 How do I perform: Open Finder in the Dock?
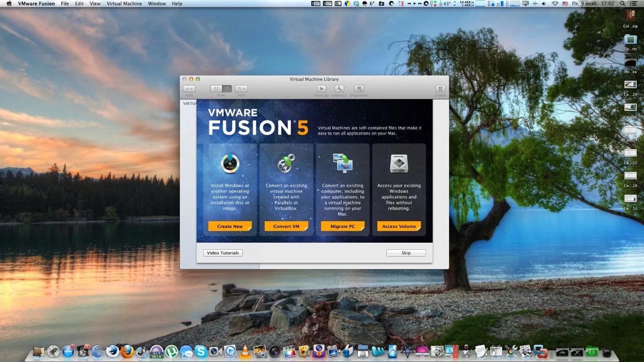38,351
